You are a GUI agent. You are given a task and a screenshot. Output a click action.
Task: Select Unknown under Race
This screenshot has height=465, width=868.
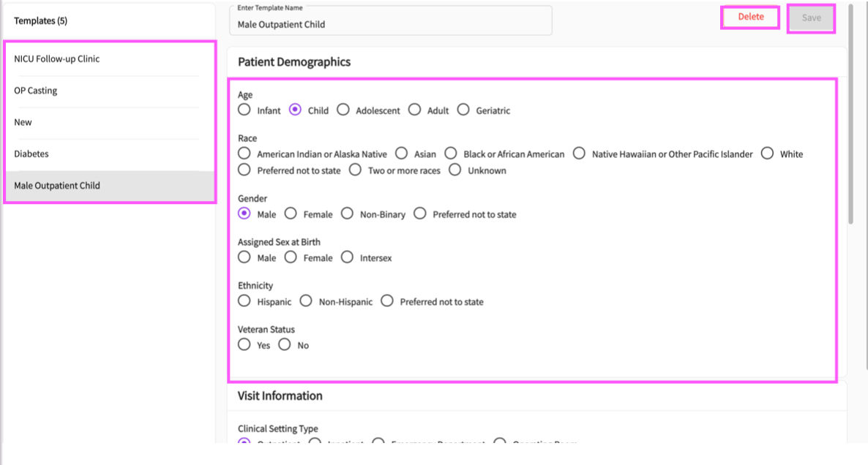(455, 170)
